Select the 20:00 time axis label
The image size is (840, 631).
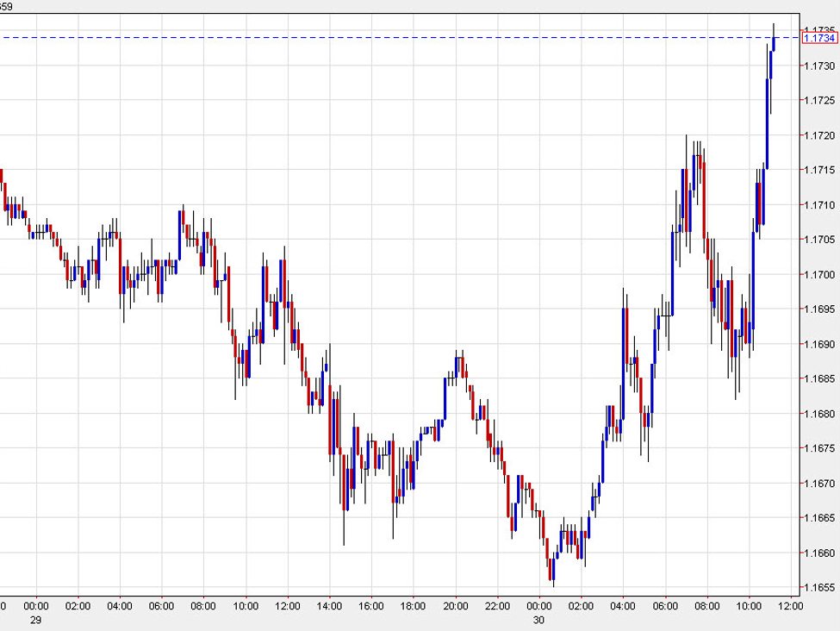(455, 606)
